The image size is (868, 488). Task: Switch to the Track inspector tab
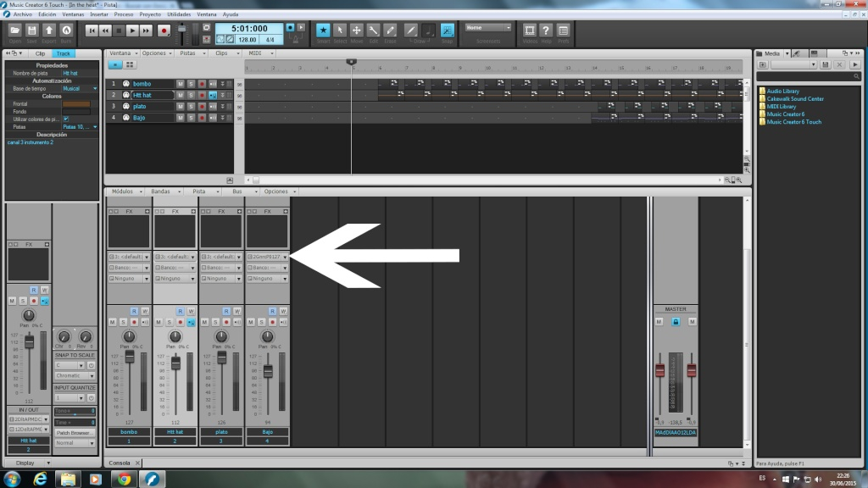pos(63,53)
